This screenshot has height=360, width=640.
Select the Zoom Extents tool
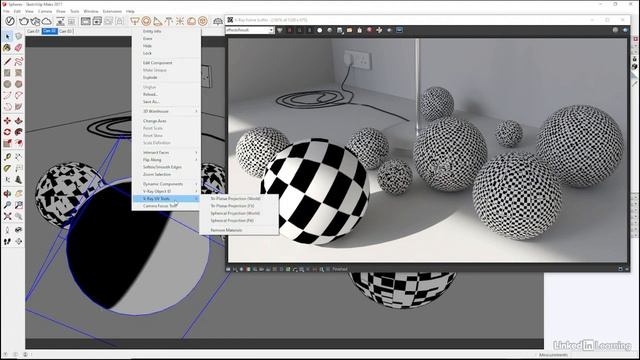pos(7,216)
